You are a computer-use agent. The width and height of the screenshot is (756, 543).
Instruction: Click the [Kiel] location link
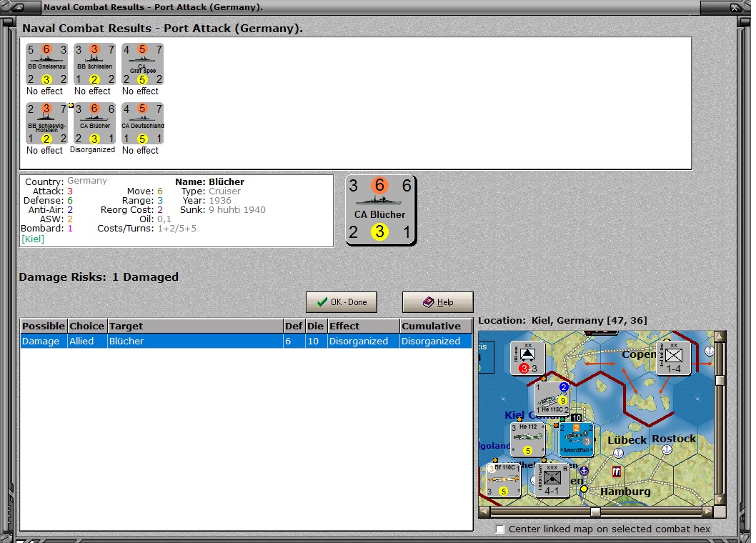tap(33, 239)
